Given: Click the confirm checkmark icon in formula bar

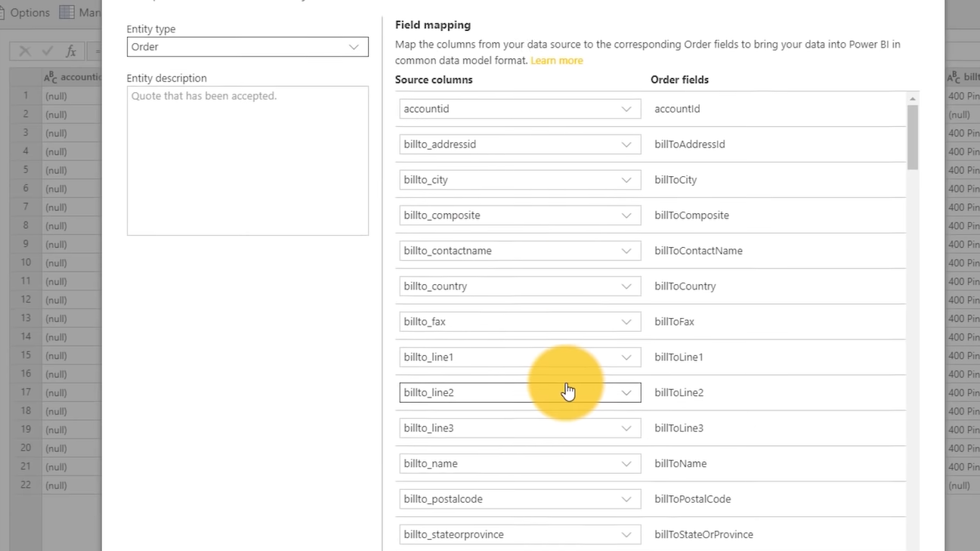Looking at the screenshot, I should point(48,51).
